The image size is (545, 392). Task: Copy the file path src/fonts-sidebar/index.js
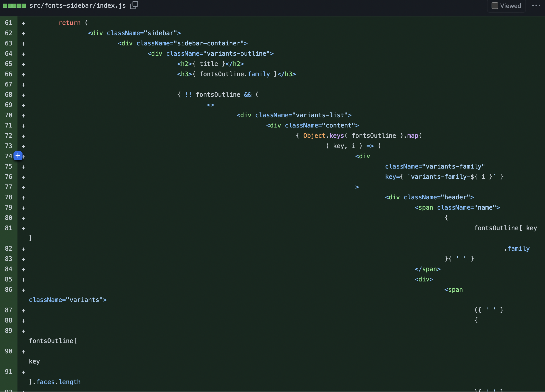pos(134,5)
